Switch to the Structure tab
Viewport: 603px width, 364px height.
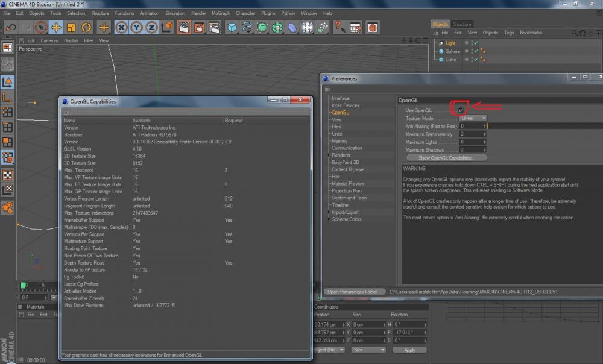pos(462,24)
